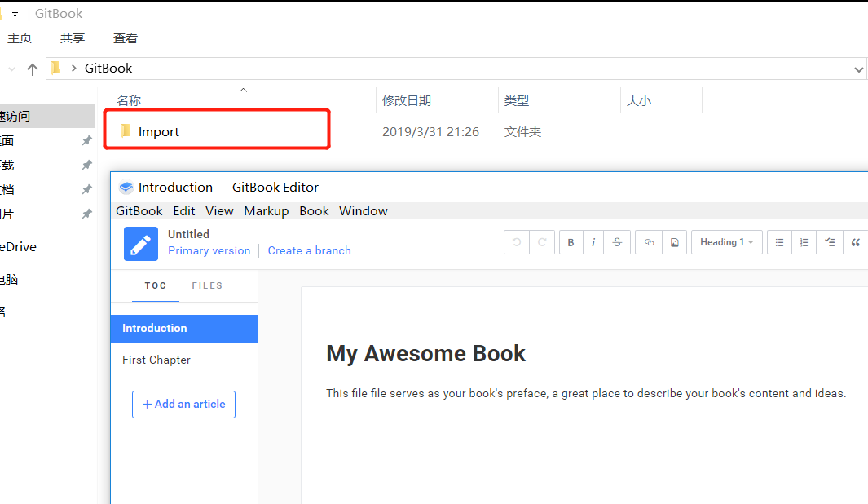Create a bulleted list

(x=779, y=242)
